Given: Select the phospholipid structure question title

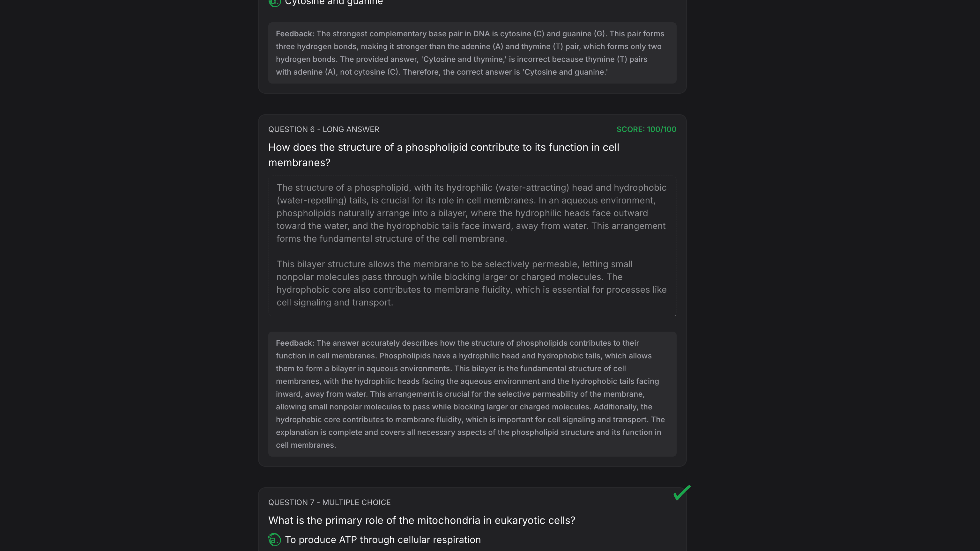Looking at the screenshot, I should pyautogui.click(x=444, y=154).
